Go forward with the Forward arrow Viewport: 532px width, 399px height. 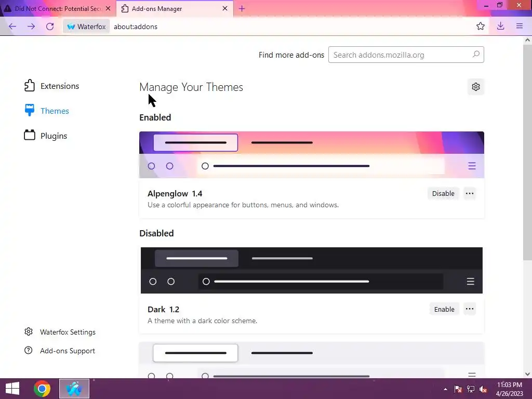31,26
